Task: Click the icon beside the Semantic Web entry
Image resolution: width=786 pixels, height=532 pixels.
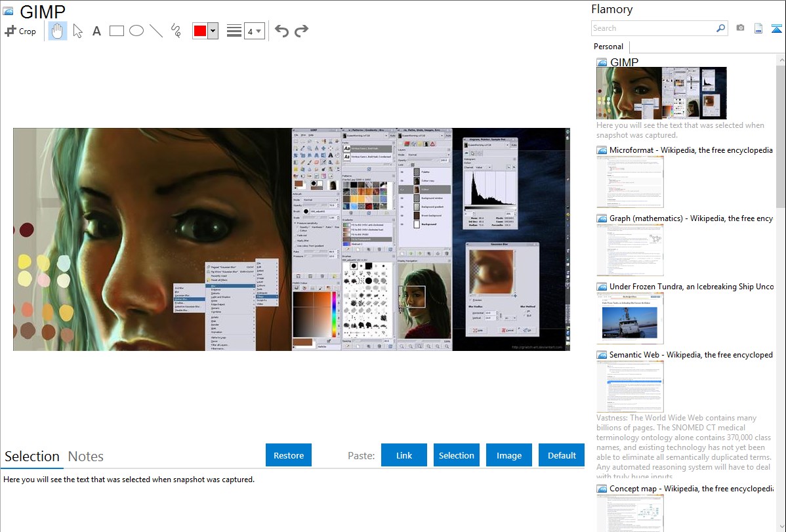Action: pyautogui.click(x=602, y=355)
